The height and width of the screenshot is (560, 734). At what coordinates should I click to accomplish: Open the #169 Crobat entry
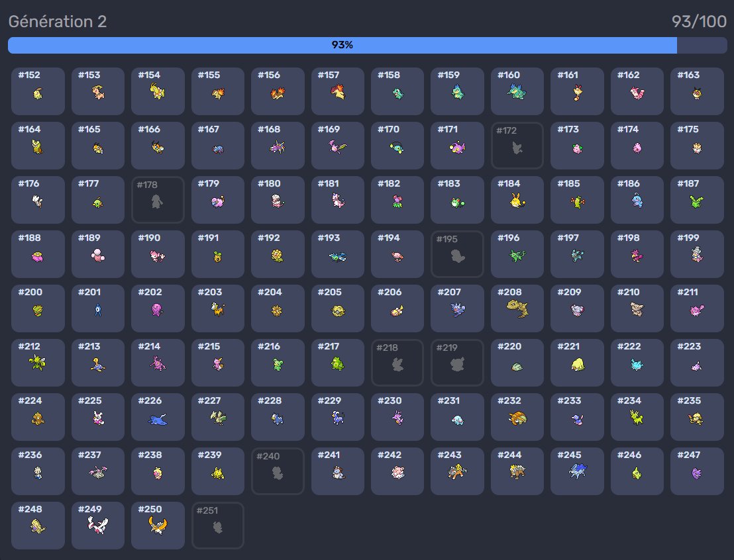[x=337, y=146]
